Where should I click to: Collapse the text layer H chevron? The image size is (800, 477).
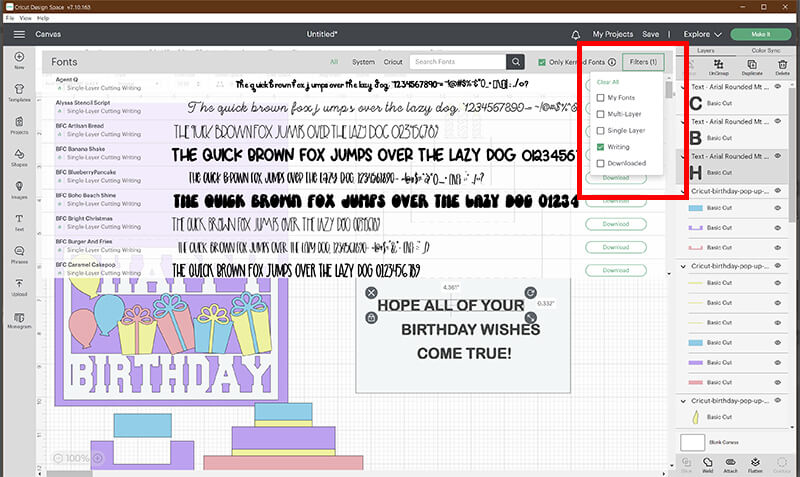(683, 157)
